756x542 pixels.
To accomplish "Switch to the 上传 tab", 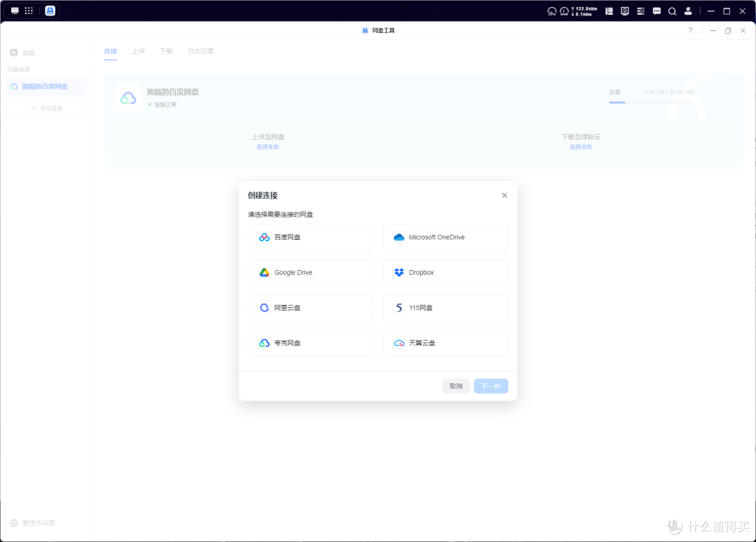I will pyautogui.click(x=139, y=51).
